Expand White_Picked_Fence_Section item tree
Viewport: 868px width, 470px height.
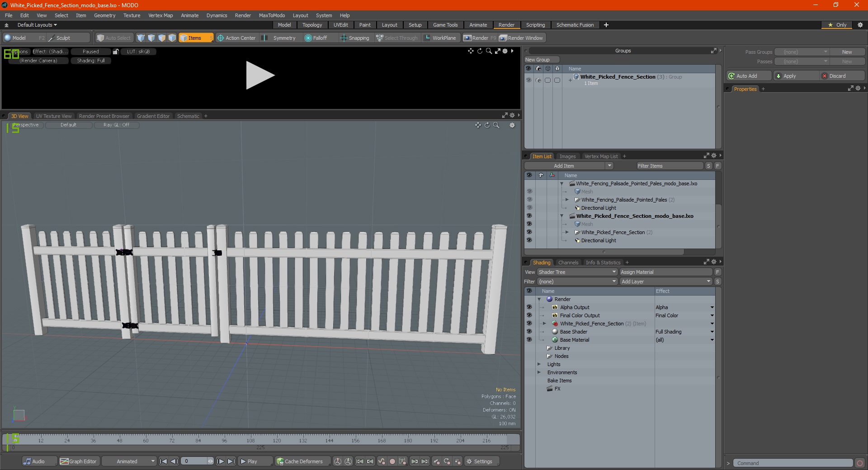tap(567, 232)
